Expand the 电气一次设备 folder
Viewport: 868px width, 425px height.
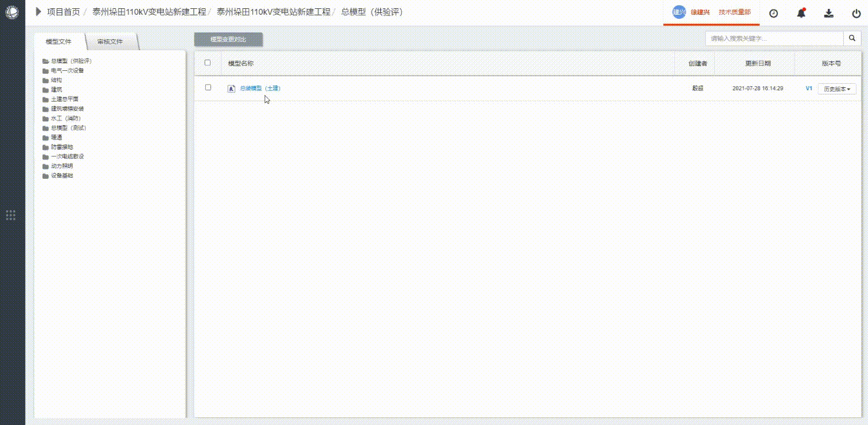67,70
